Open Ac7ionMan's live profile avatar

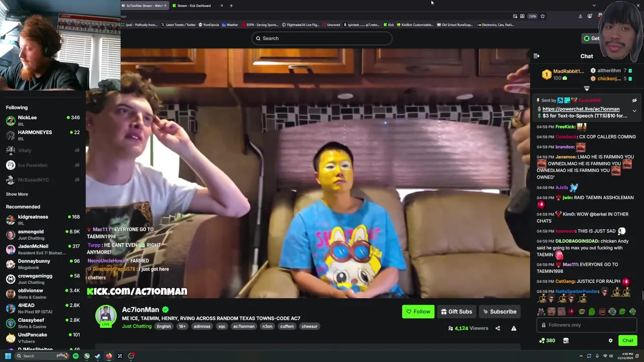(106, 316)
